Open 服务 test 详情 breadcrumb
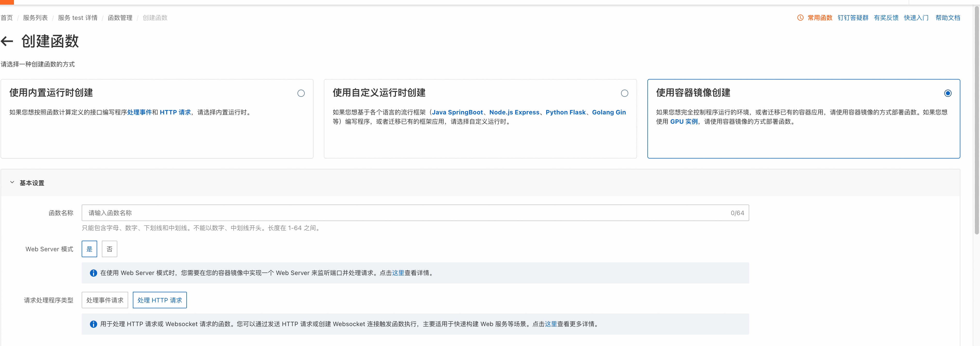Screen dimensions: 980x346 tap(78, 18)
